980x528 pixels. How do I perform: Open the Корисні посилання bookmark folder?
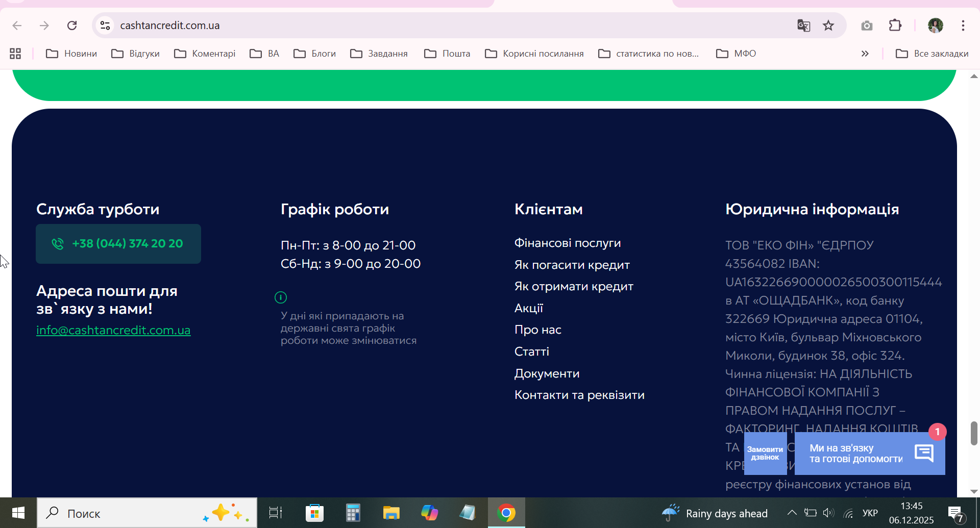pos(534,54)
